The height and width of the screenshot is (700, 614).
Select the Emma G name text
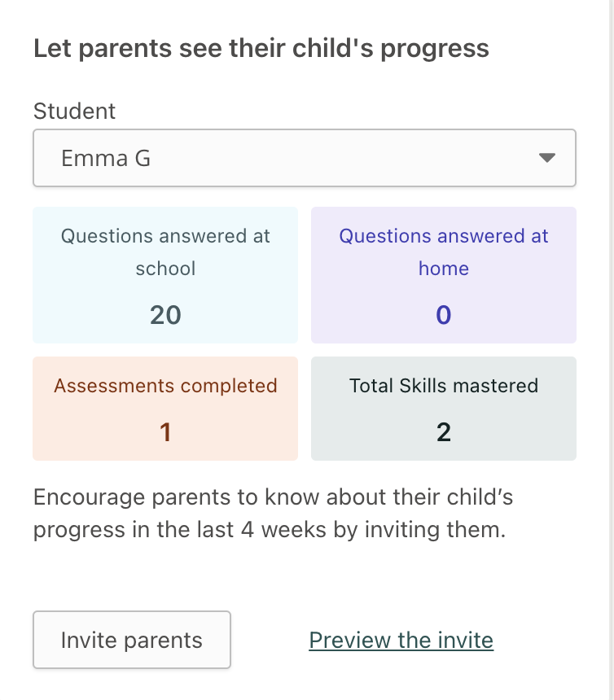[x=106, y=159]
